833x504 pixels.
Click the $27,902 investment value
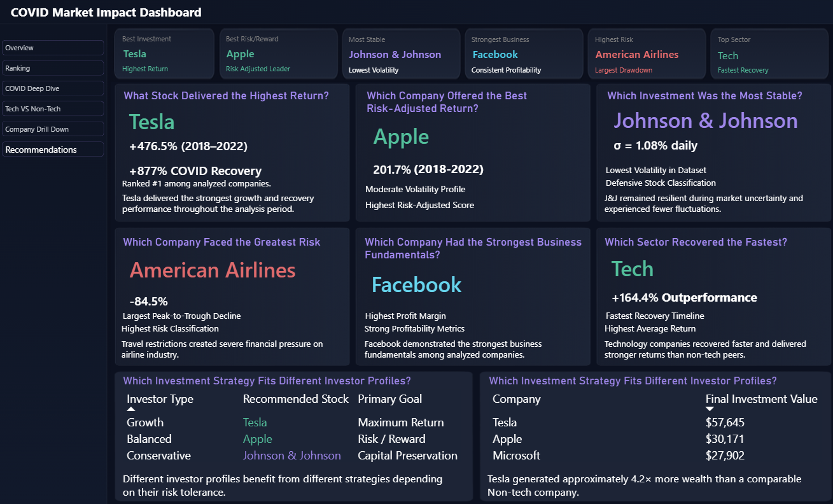[x=725, y=456]
